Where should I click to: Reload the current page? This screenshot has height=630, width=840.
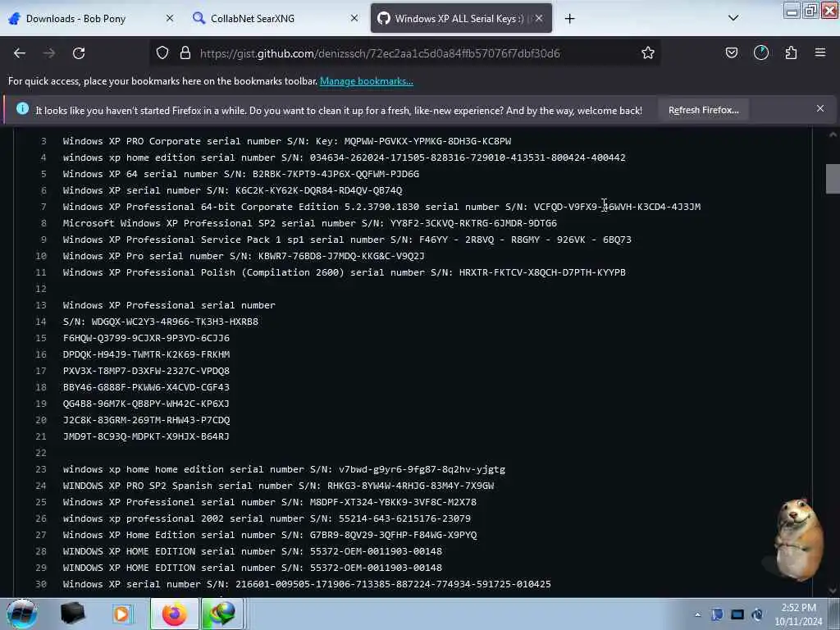79,53
